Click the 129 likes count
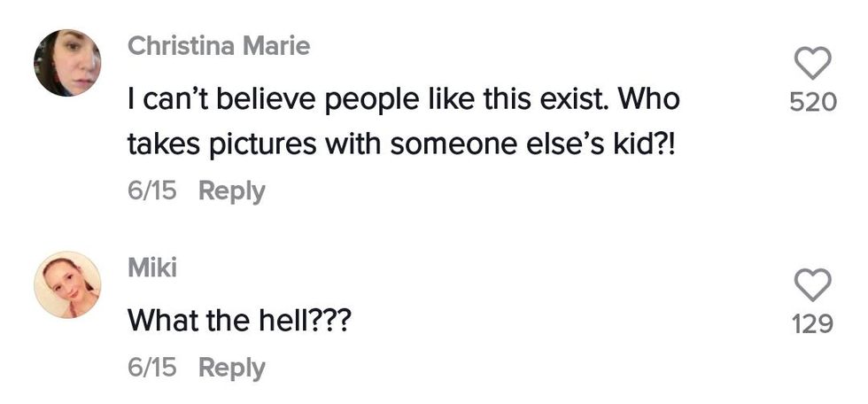 point(812,325)
